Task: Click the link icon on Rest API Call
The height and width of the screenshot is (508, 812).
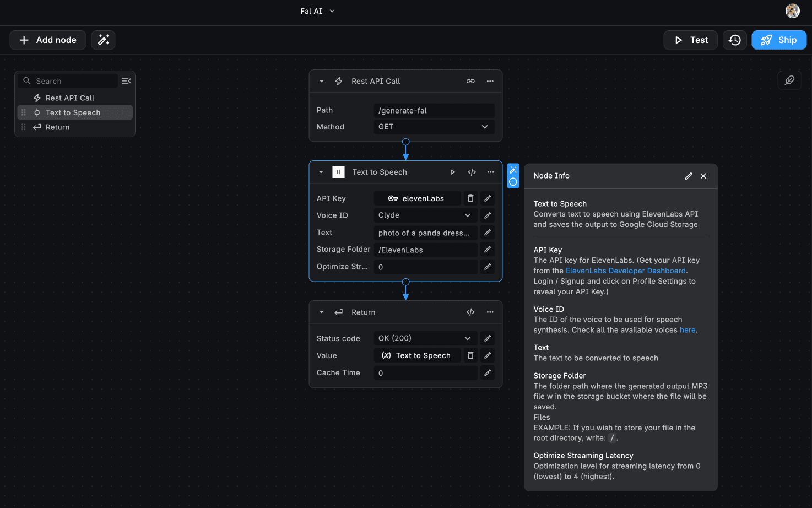Action: 470,81
